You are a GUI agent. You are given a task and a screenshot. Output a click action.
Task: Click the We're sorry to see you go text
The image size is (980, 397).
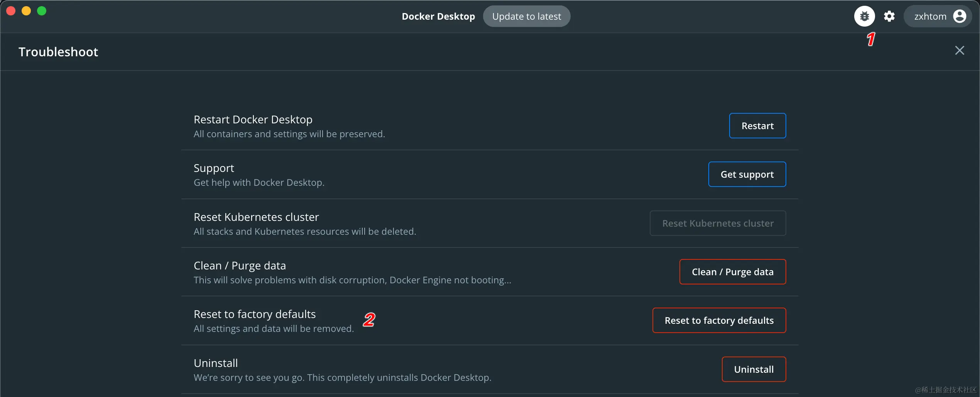pos(342,377)
